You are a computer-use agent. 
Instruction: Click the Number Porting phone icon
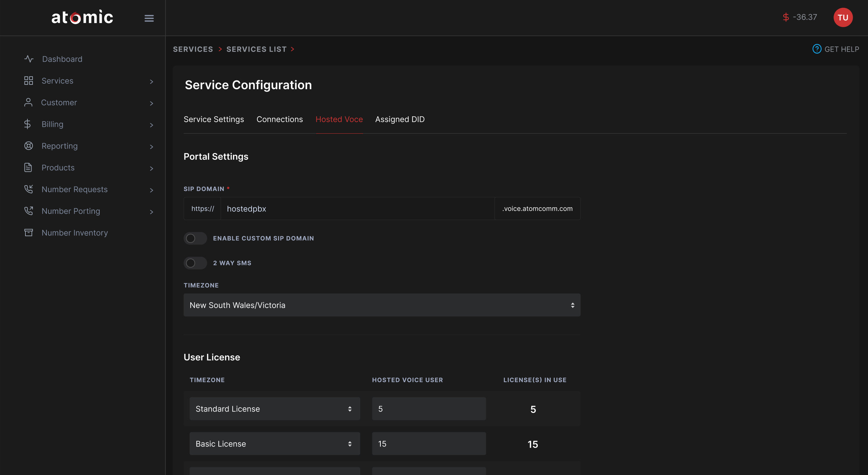pos(28,211)
